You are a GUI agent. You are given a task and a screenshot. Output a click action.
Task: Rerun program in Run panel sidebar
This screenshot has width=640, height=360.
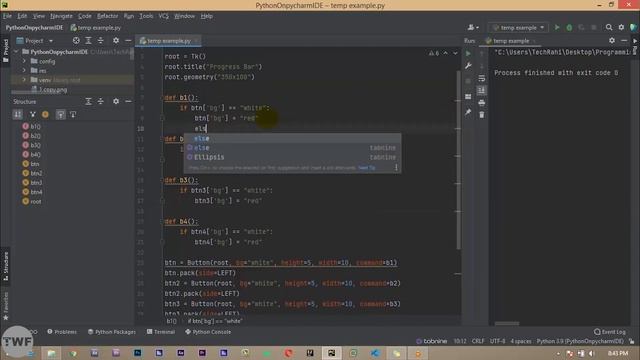(x=468, y=53)
